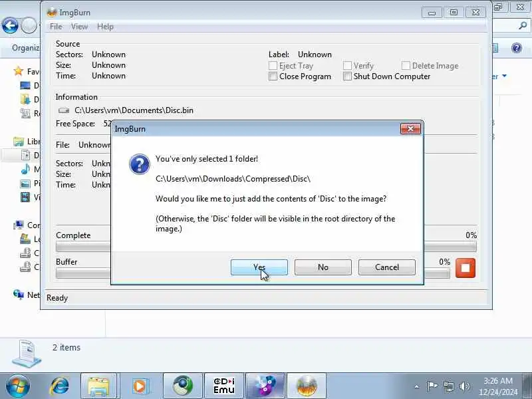
Task: Click the volume speaker tray icon
Action: tap(464, 386)
